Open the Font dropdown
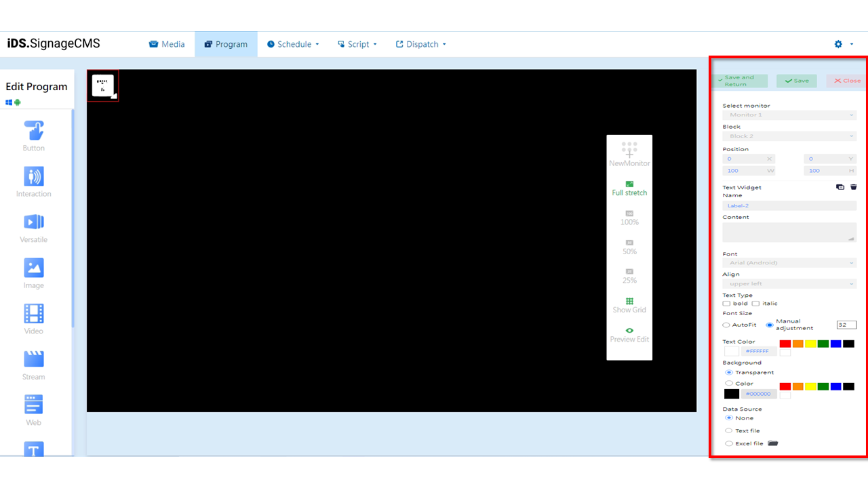This screenshot has height=488, width=868. [x=789, y=263]
